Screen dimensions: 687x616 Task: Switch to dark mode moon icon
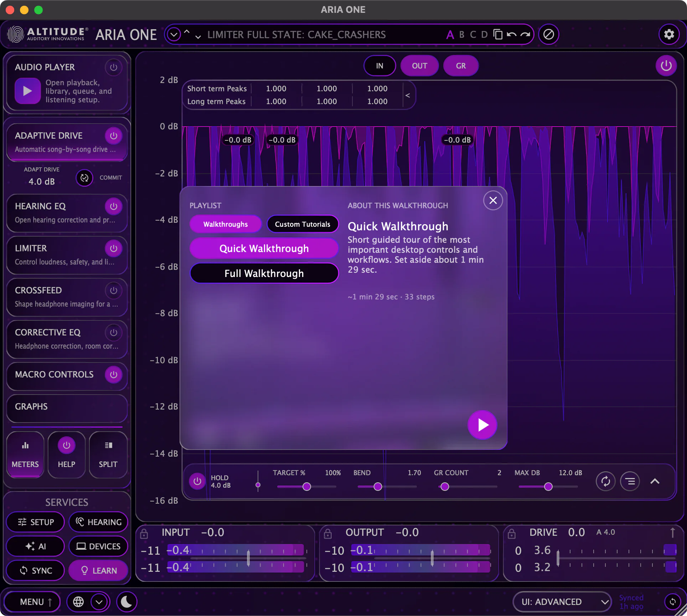click(126, 602)
